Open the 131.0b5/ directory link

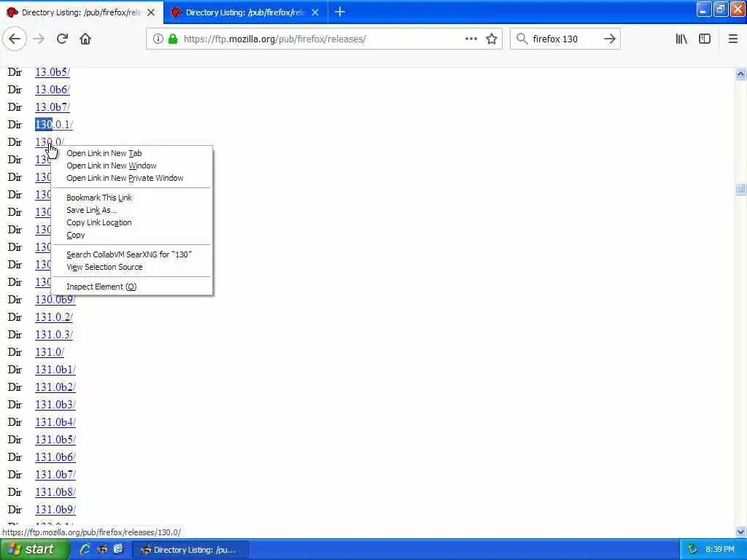pyautogui.click(x=55, y=440)
